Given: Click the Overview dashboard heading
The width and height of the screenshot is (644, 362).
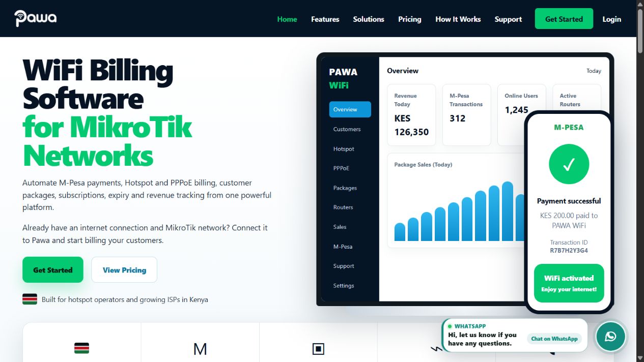Looking at the screenshot, I should click(x=403, y=71).
